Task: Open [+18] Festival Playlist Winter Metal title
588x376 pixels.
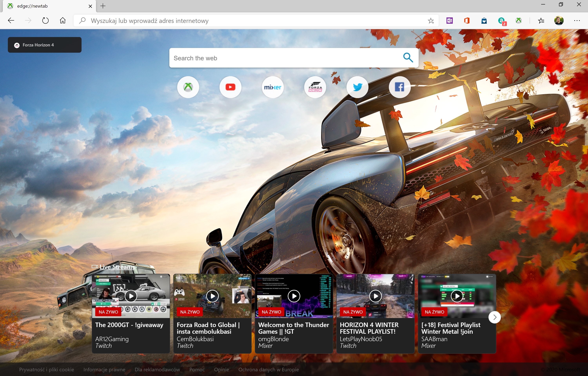Action: click(451, 328)
